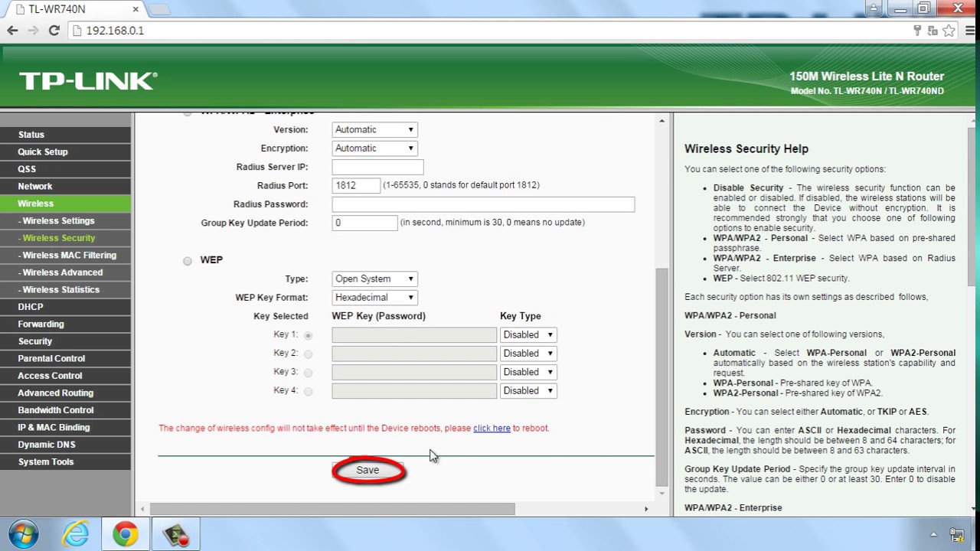This screenshot has height=551, width=980.
Task: Open Wireless Settings submenu
Action: point(65,220)
